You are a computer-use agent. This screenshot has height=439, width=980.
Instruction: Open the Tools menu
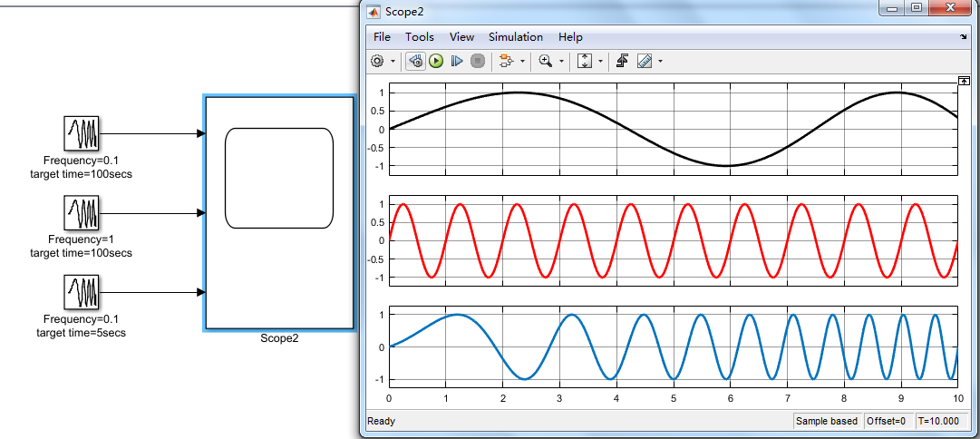pyautogui.click(x=420, y=37)
